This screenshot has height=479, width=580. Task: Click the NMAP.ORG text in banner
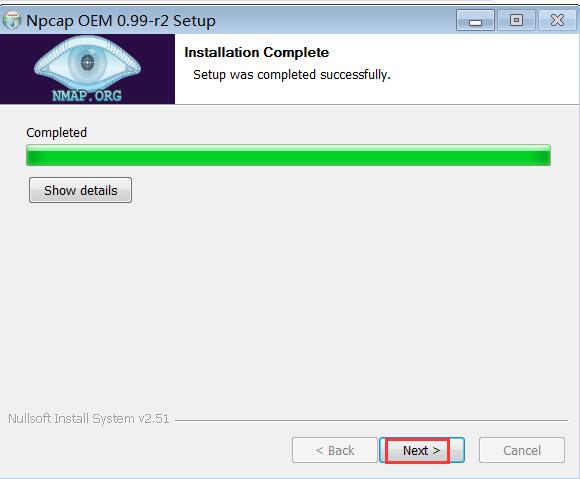pyautogui.click(x=87, y=96)
